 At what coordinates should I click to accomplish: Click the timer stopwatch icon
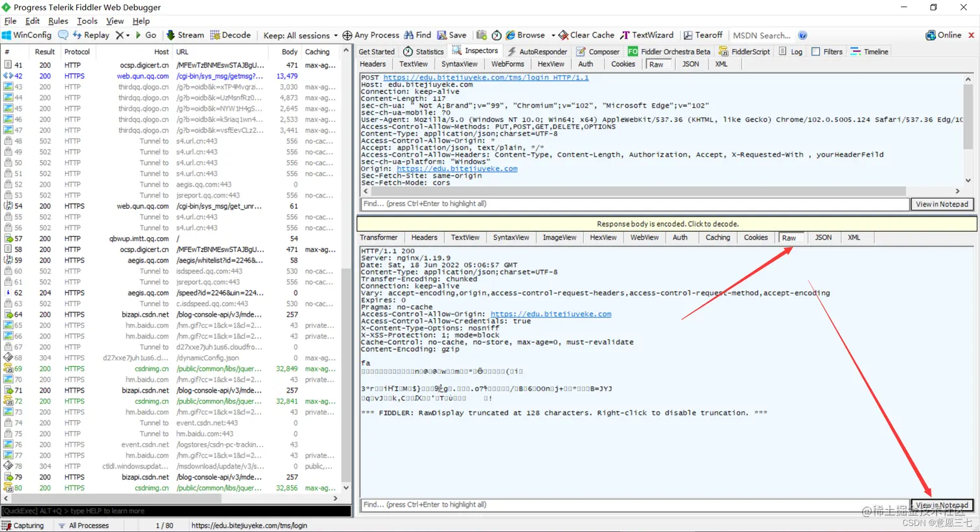[496, 35]
